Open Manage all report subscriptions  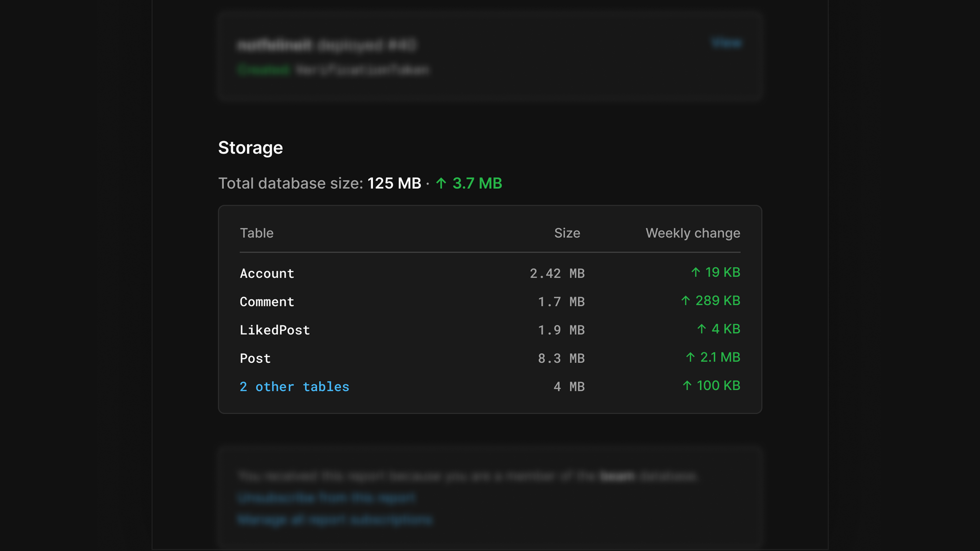coord(335,520)
